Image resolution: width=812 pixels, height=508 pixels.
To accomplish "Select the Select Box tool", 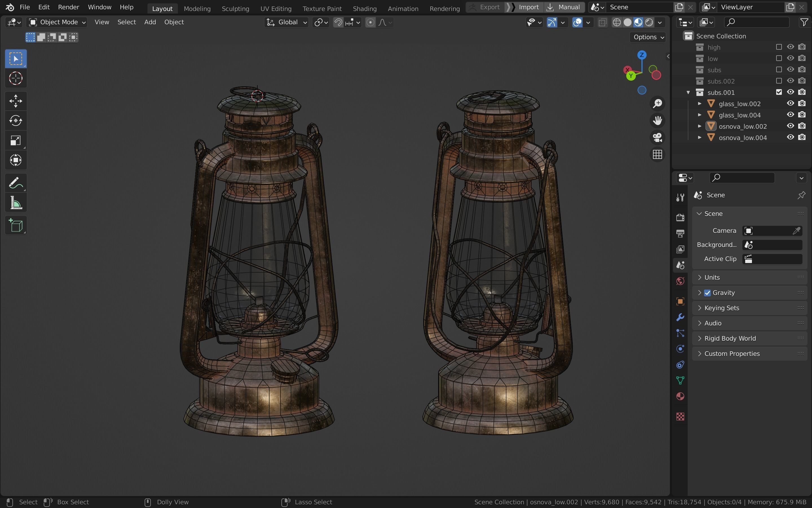I will click(16, 59).
